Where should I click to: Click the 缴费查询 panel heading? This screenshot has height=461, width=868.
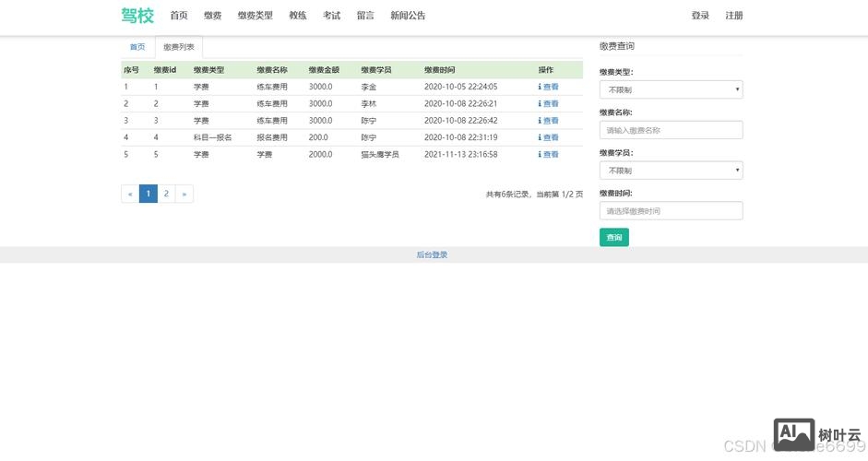(x=617, y=46)
